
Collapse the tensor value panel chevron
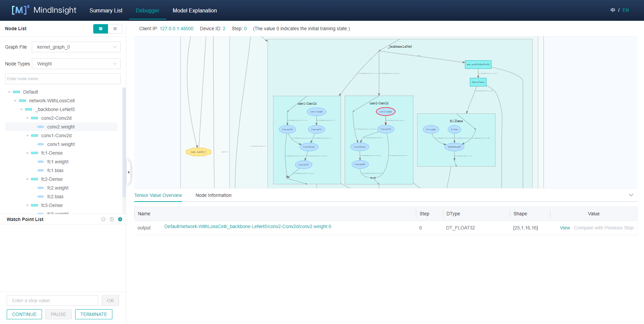click(631, 195)
